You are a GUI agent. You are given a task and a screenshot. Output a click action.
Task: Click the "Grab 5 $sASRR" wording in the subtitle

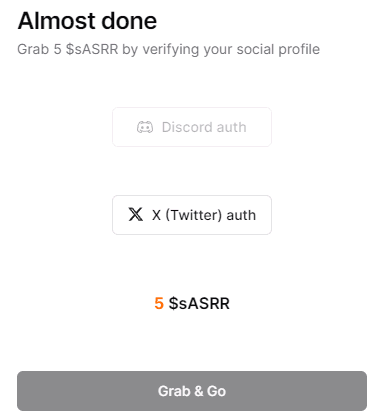[68, 49]
